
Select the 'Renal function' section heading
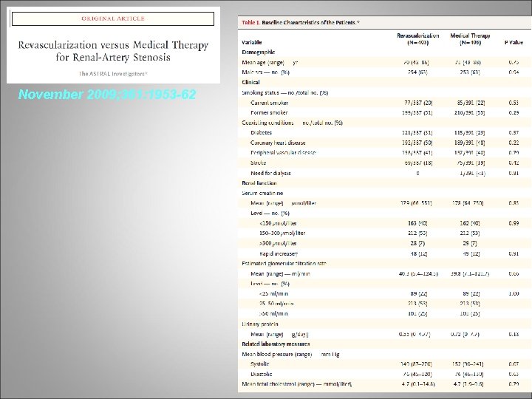click(259, 183)
